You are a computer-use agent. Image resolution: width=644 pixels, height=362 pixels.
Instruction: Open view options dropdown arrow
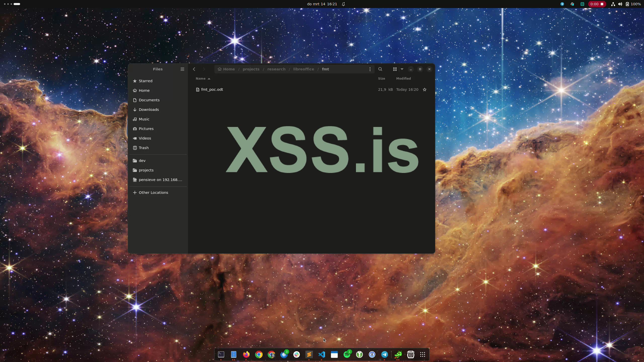click(402, 69)
